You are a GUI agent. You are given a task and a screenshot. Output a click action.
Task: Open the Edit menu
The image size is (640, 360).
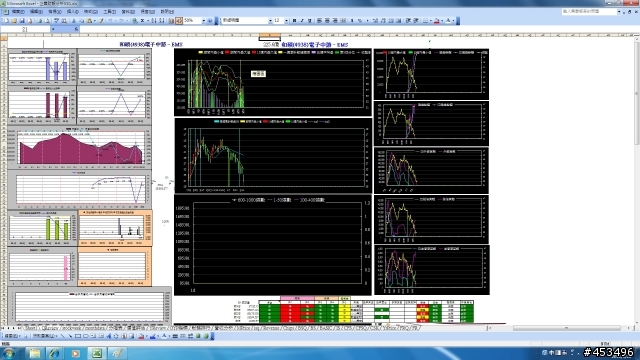click(36, 12)
